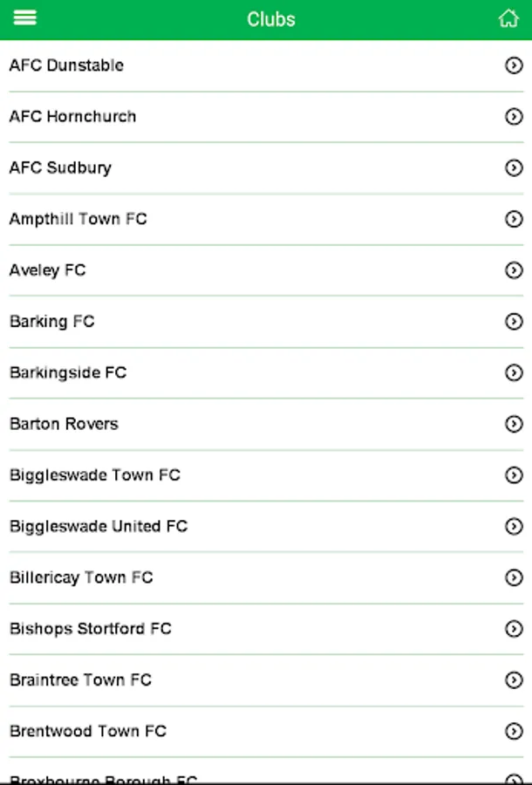
Task: Tap the arrow icon beside AFC Hornchurch
Action: (x=514, y=117)
